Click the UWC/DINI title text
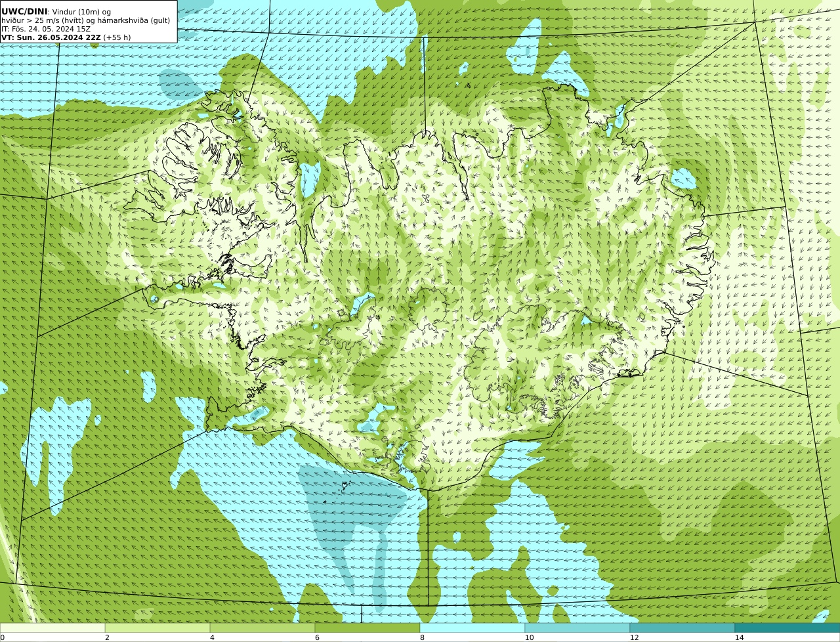840x642 pixels. point(24,11)
